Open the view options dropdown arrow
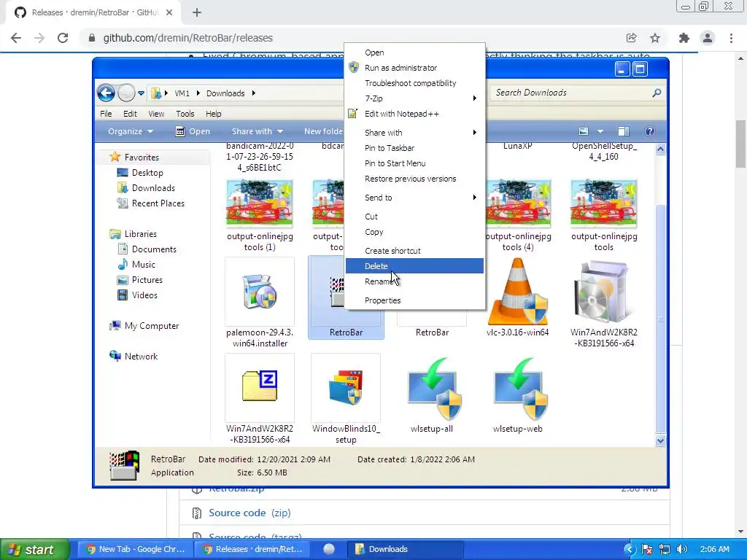This screenshot has height=560, width=747. pyautogui.click(x=600, y=131)
